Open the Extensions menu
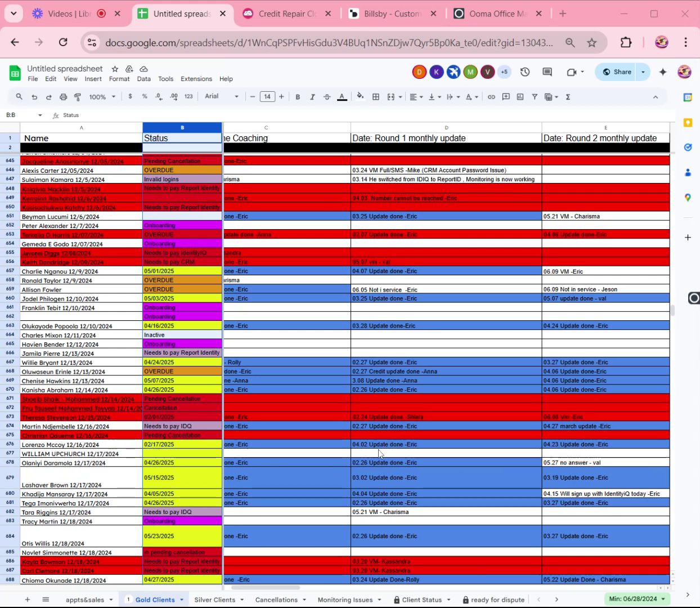Image resolution: width=700 pixels, height=608 pixels. pos(196,79)
